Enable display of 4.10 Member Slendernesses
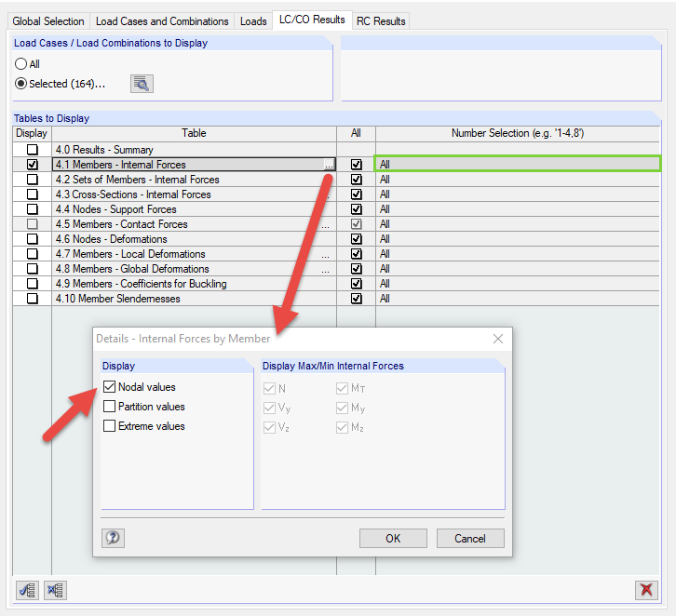Screen dimensions: 676x616 point(33,299)
